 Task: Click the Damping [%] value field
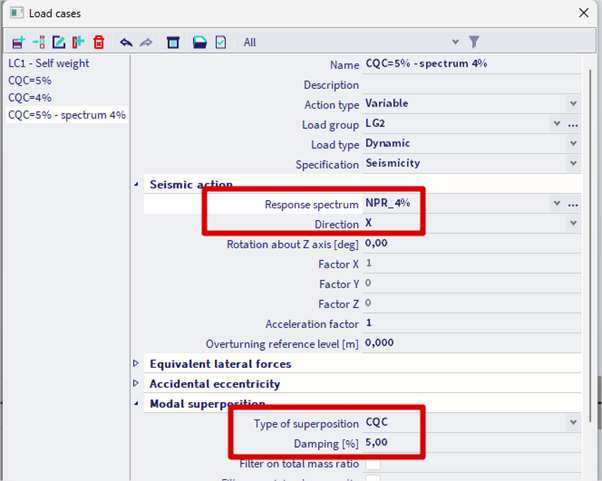[465, 443]
